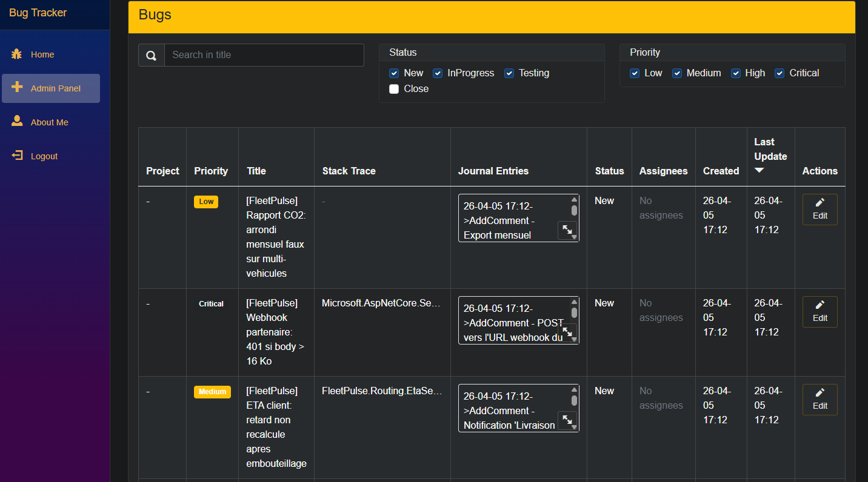Click scroll-up arrow in ETA client journal
The image size is (868, 482).
[574, 389]
